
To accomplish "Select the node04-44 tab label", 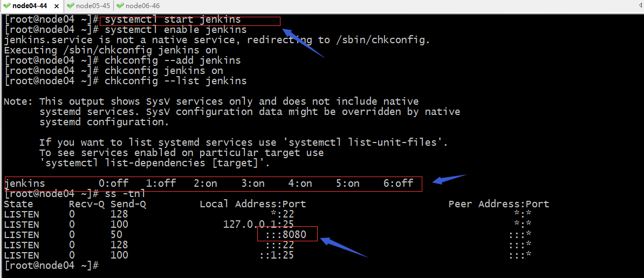I will point(29,5).
